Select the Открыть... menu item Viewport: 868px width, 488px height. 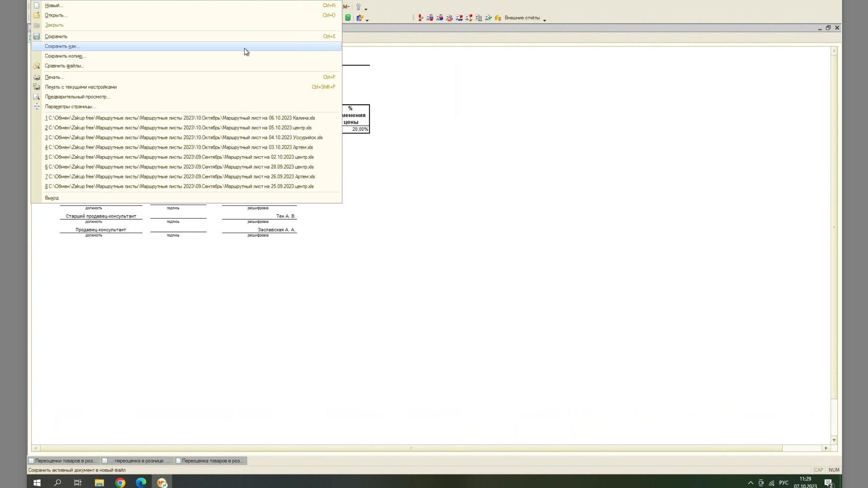coord(186,15)
